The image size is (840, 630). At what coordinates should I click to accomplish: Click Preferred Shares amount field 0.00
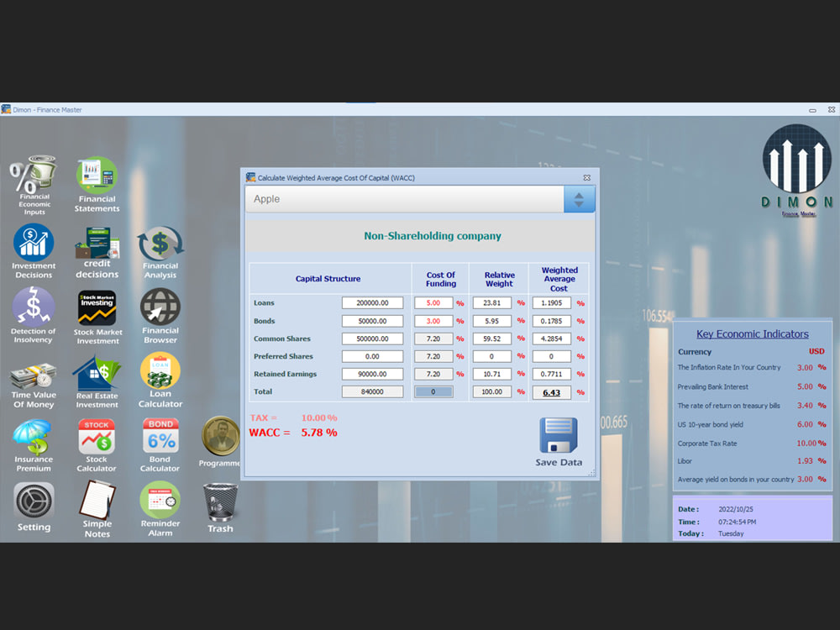[x=372, y=356]
